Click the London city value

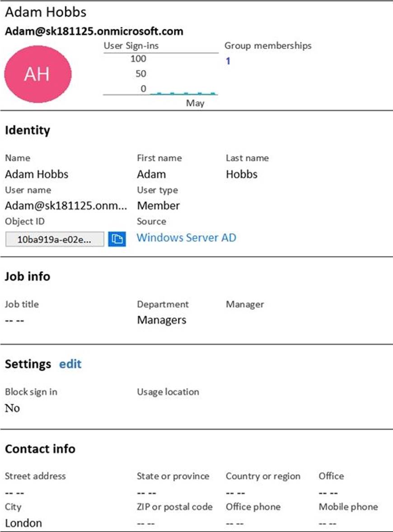pyautogui.click(x=23, y=523)
